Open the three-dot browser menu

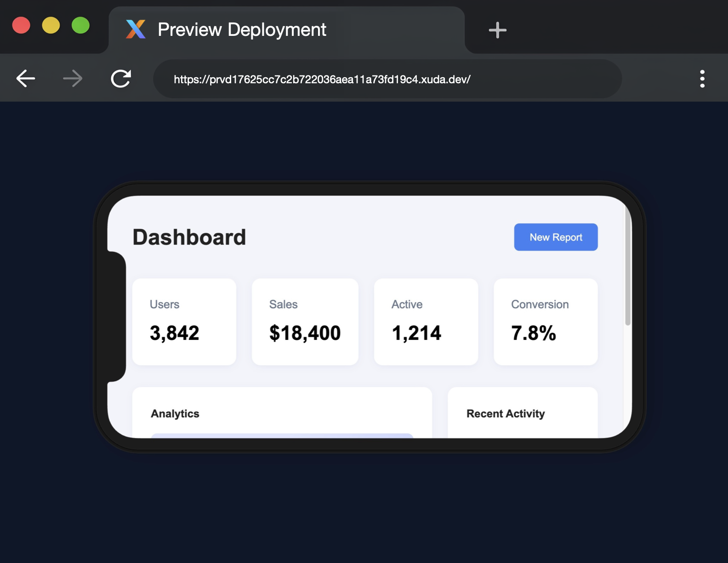pyautogui.click(x=702, y=79)
